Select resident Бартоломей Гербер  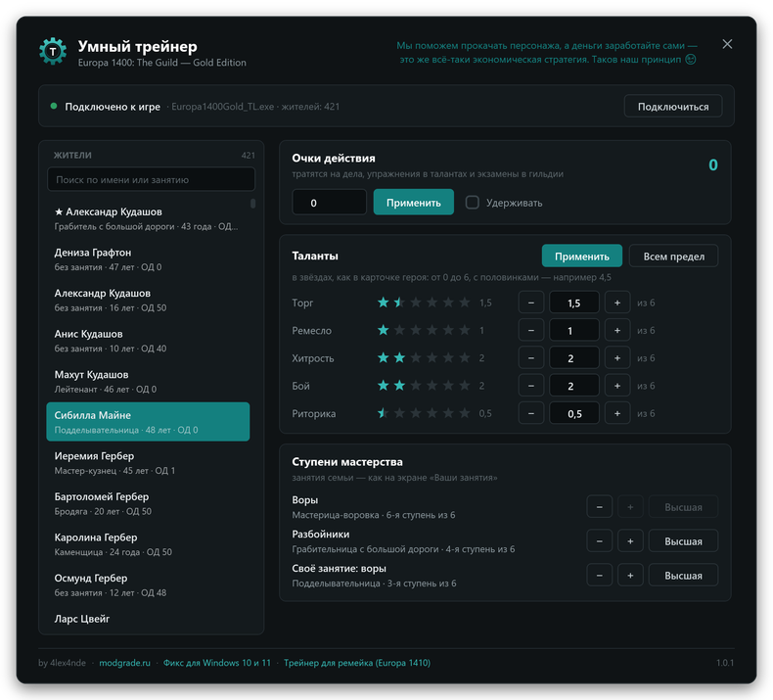(x=148, y=503)
